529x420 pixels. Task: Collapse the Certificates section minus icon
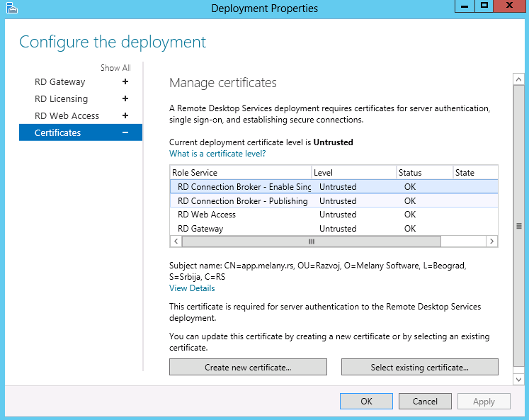tap(125, 132)
